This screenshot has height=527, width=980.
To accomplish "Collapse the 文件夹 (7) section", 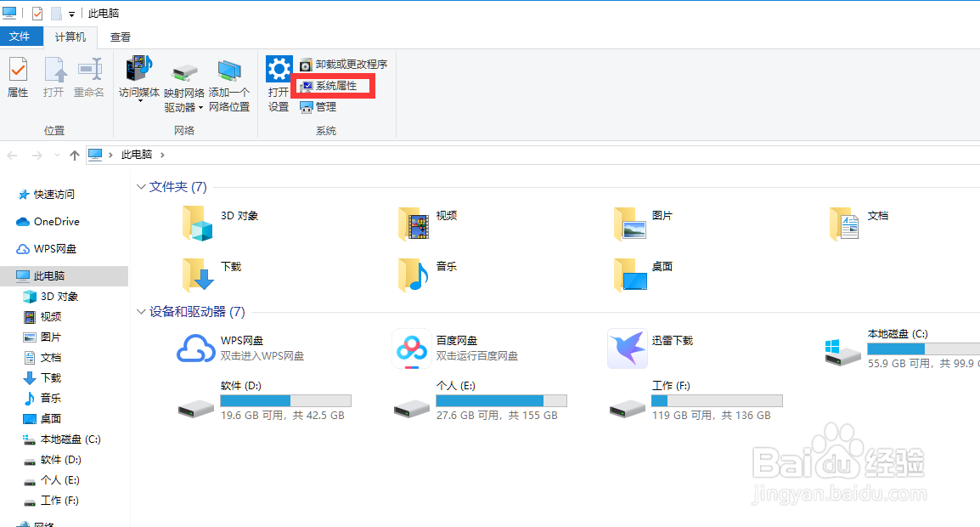I will tap(141, 186).
